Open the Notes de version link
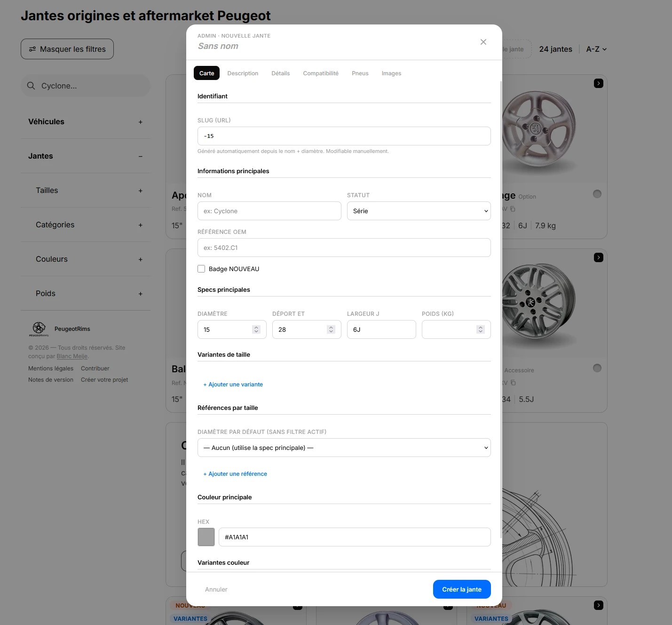 [x=51, y=380]
